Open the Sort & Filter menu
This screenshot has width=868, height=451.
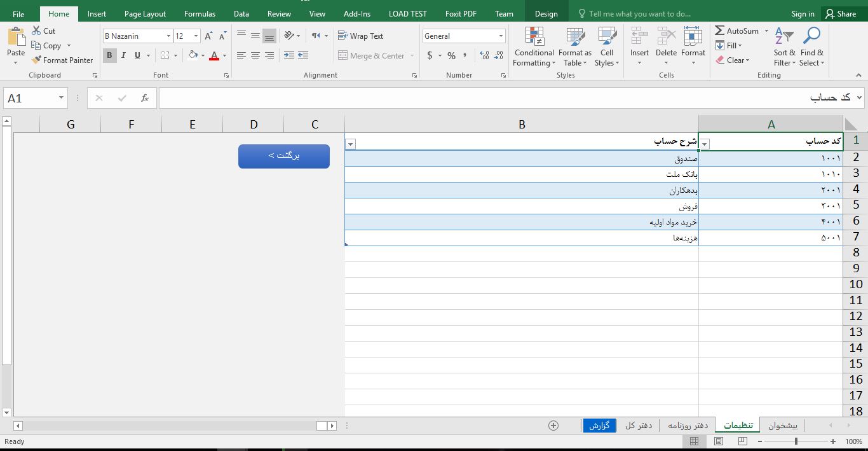pyautogui.click(x=785, y=46)
